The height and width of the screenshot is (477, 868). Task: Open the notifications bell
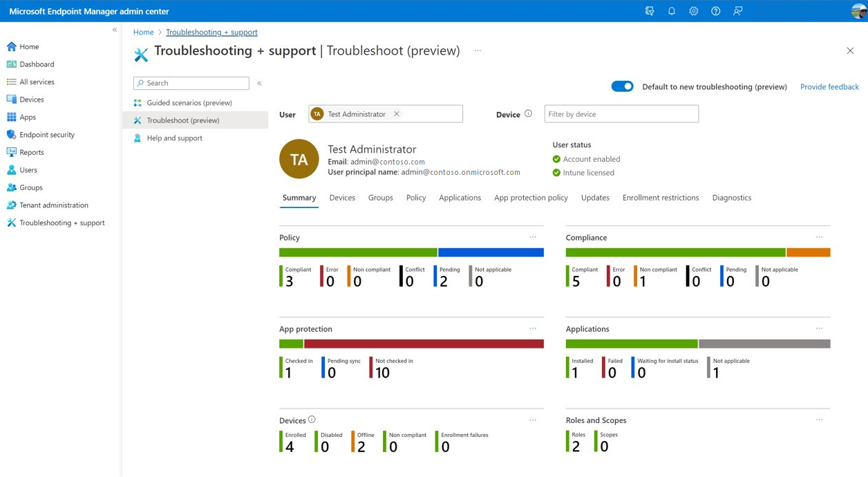click(x=672, y=11)
